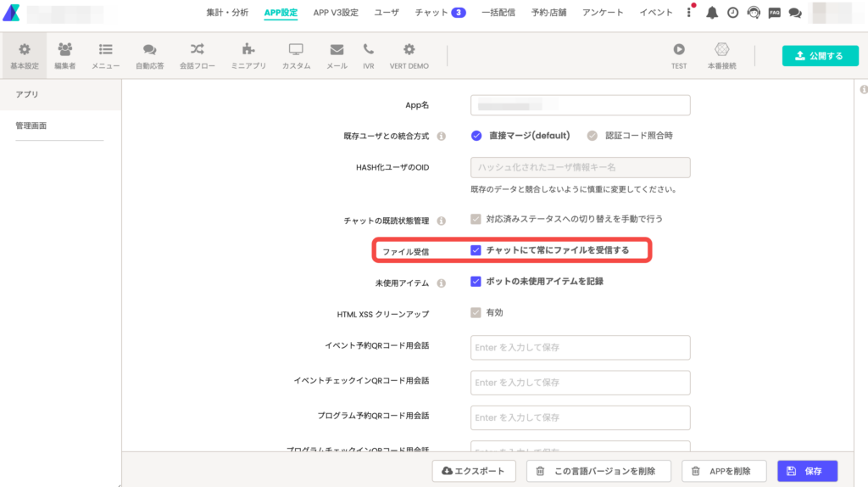Click the 保存 save button
Screen dimensions: 868x487
coord(807,471)
